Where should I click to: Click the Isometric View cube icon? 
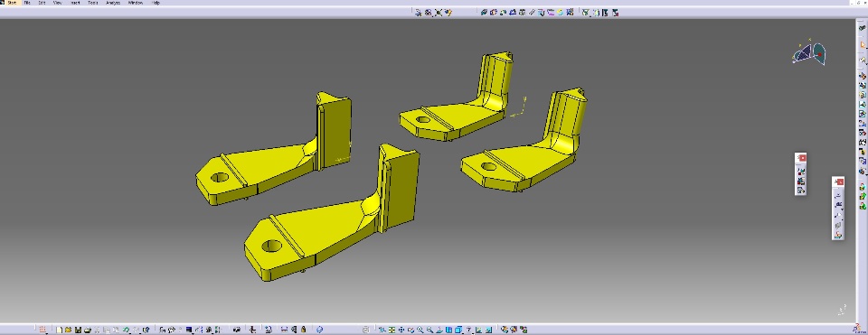pyautogui.click(x=458, y=330)
